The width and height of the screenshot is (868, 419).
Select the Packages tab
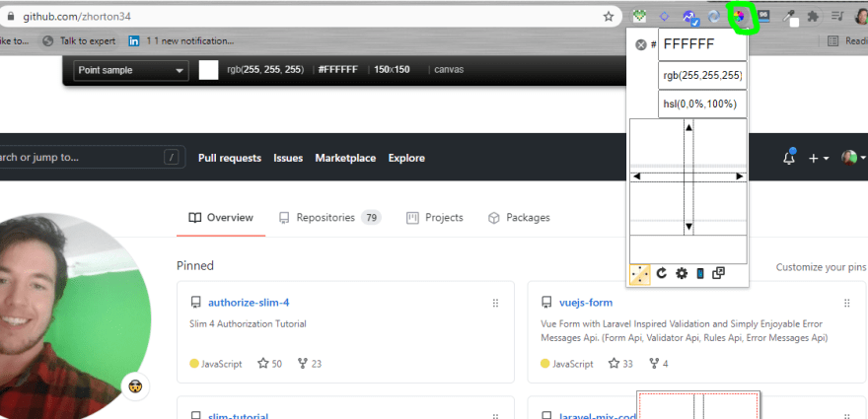tap(519, 218)
